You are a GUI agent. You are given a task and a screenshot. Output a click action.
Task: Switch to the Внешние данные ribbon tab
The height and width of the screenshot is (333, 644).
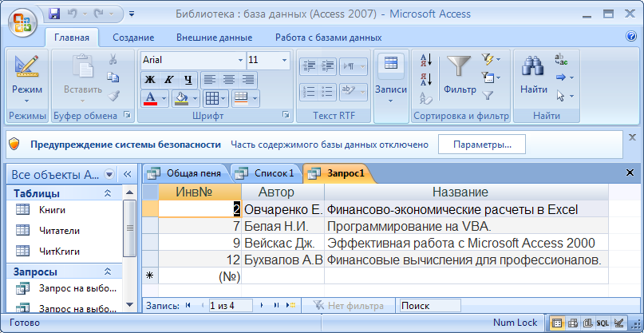214,38
